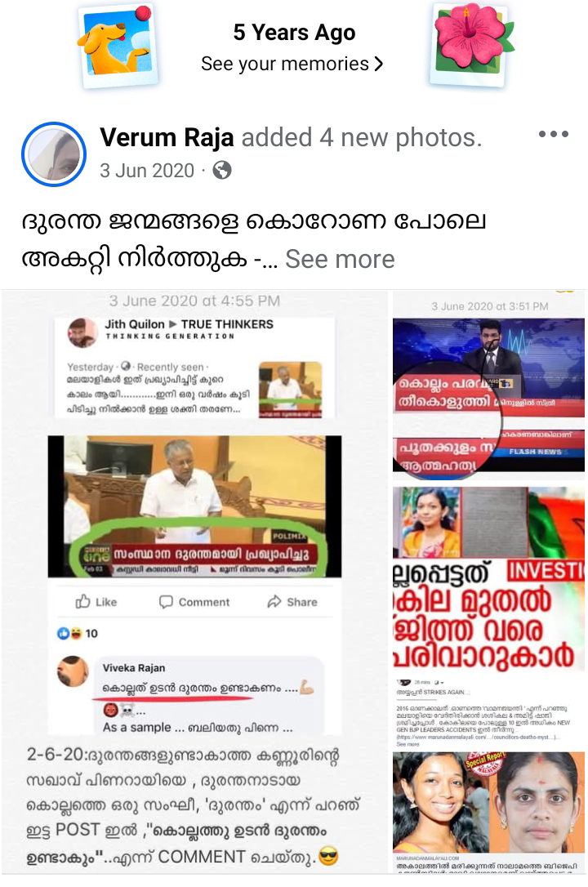Click the Like thumbs-up icon in the screenshot
This screenshot has width=588, height=887.
pos(83,601)
